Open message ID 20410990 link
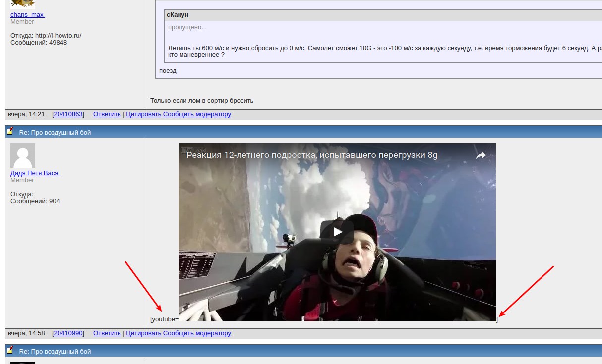602x364 pixels. pos(68,333)
